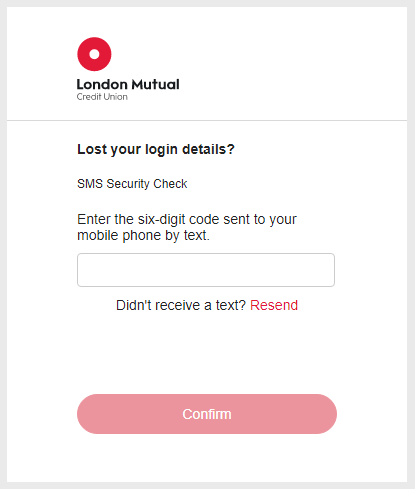Click the right end of the code input box
Screen dimensions: 415x489
[331, 270]
